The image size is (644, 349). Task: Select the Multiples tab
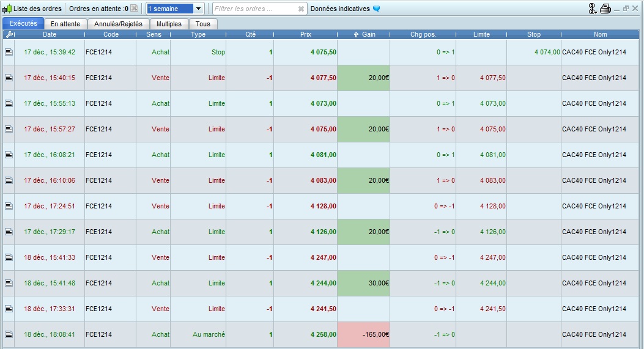point(169,24)
